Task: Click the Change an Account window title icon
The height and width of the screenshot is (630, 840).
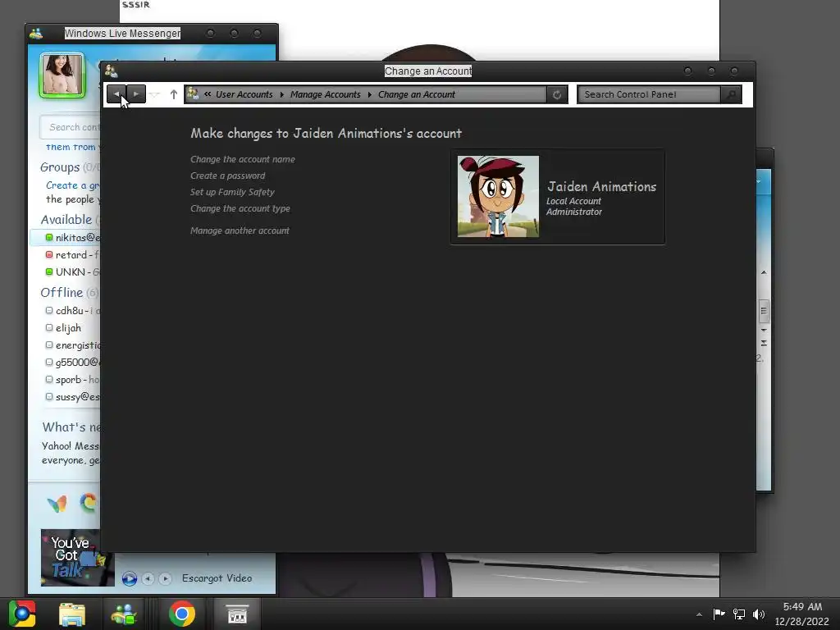Action: point(112,71)
